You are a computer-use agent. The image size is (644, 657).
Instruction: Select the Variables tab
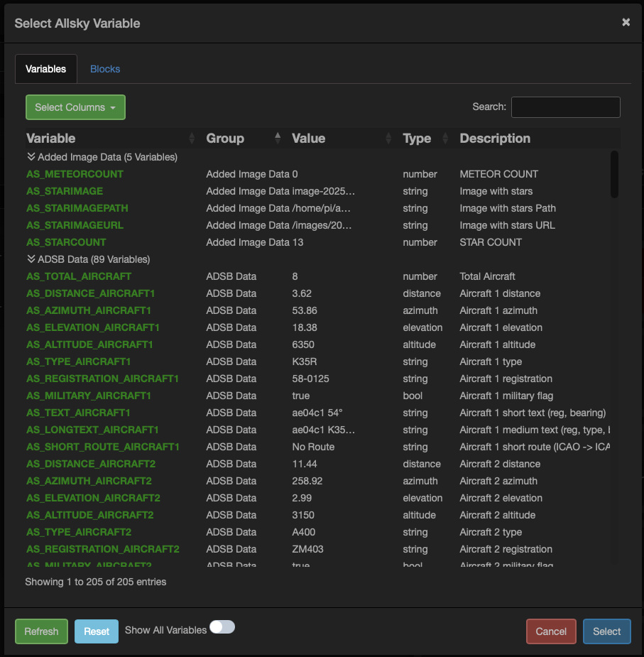(x=46, y=69)
